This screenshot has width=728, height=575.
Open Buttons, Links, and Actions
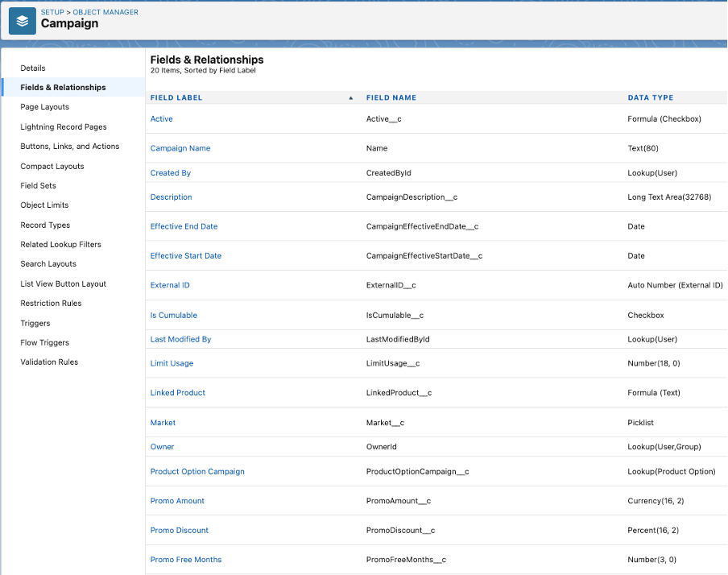[69, 147]
